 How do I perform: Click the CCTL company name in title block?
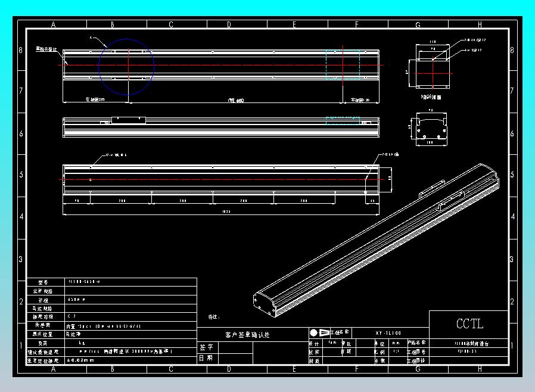(x=469, y=323)
